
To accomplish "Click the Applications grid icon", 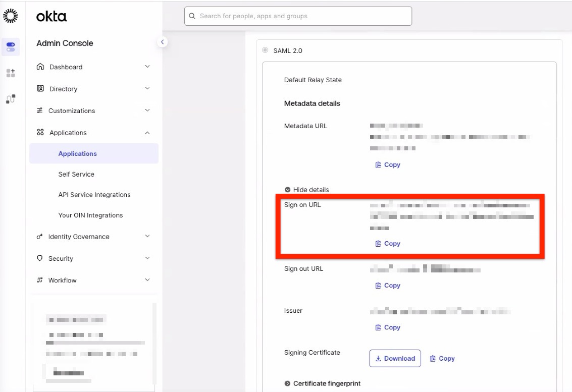I will [x=40, y=132].
